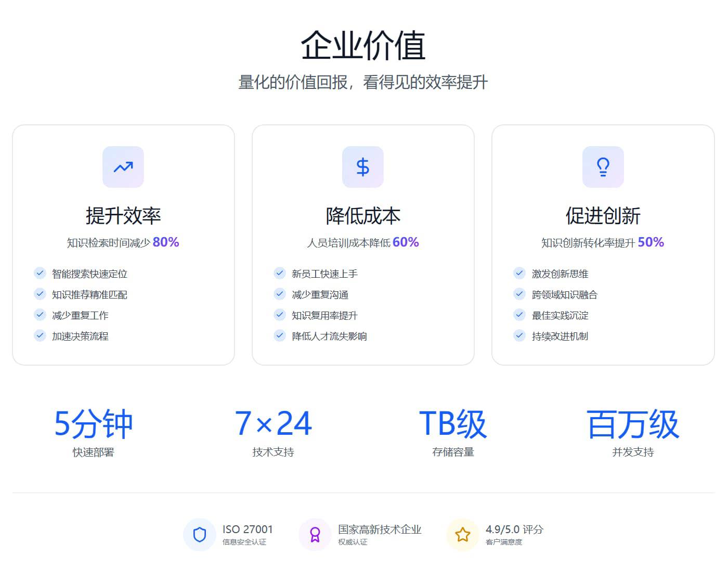Click the lightbulb icon above 促进创新

pos(603,167)
